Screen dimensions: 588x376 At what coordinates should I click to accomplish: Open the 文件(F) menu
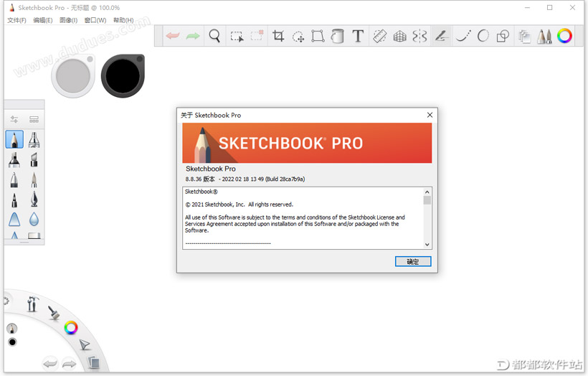(x=17, y=20)
